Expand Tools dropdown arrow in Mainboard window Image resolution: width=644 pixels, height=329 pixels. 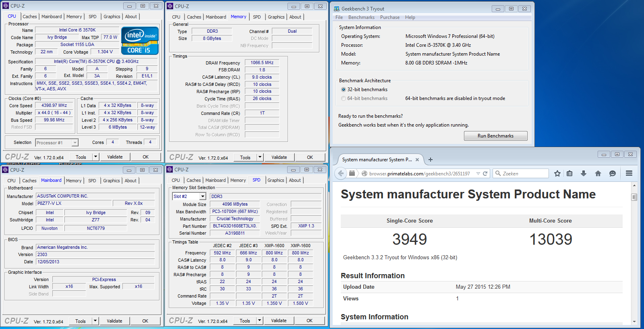click(95, 321)
